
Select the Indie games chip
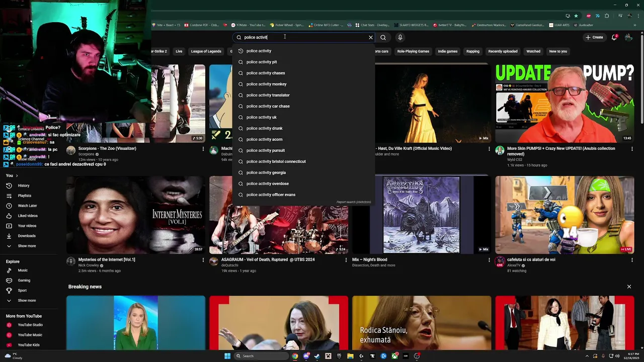[x=447, y=51]
